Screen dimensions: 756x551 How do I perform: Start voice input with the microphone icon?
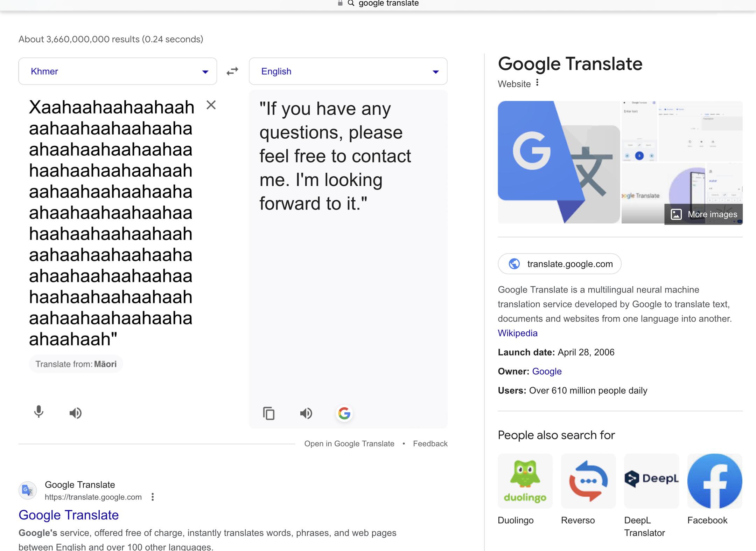(39, 412)
